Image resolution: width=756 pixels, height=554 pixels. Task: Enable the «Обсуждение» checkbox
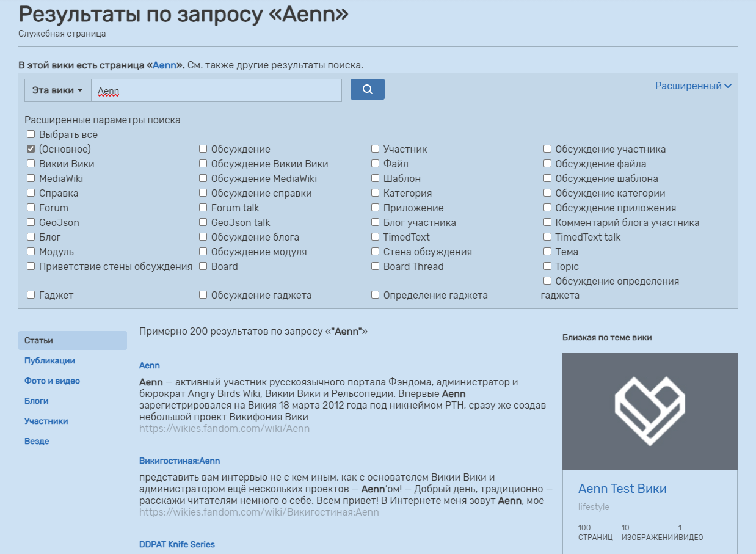[x=203, y=149]
